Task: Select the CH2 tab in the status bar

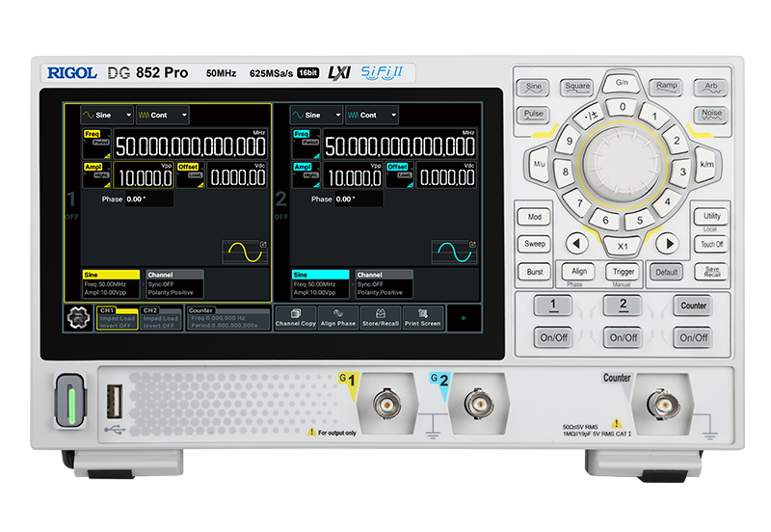Action: coord(160,319)
